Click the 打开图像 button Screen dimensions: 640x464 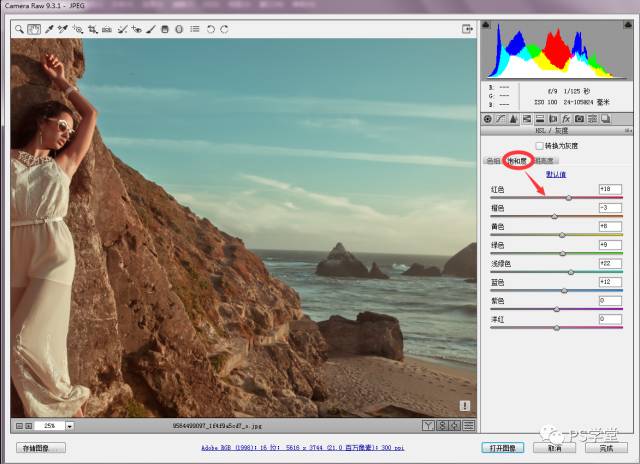coord(504,448)
